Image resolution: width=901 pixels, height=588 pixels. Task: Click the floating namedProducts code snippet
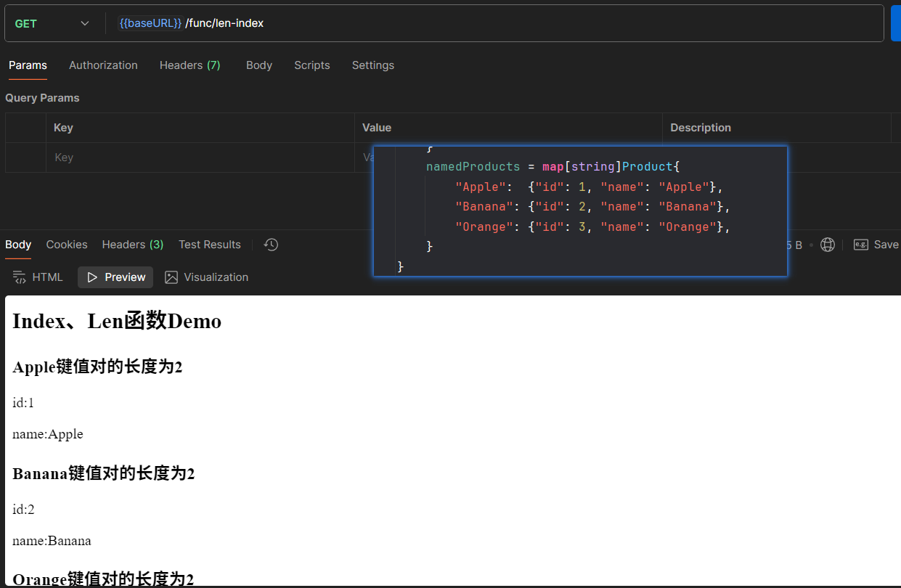pos(579,211)
